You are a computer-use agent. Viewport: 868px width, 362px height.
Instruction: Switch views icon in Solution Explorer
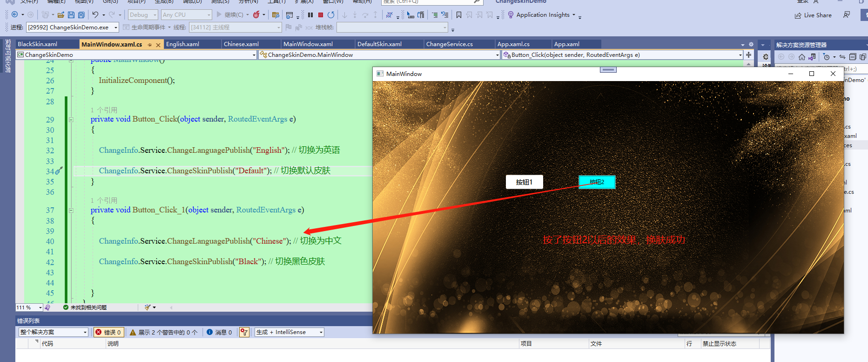click(812, 57)
